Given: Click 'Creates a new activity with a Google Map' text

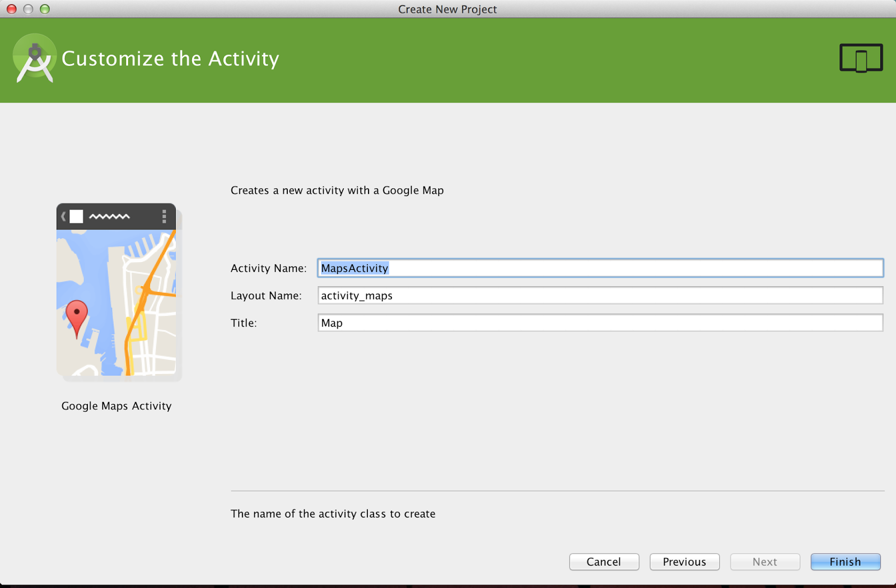Looking at the screenshot, I should click(x=337, y=190).
